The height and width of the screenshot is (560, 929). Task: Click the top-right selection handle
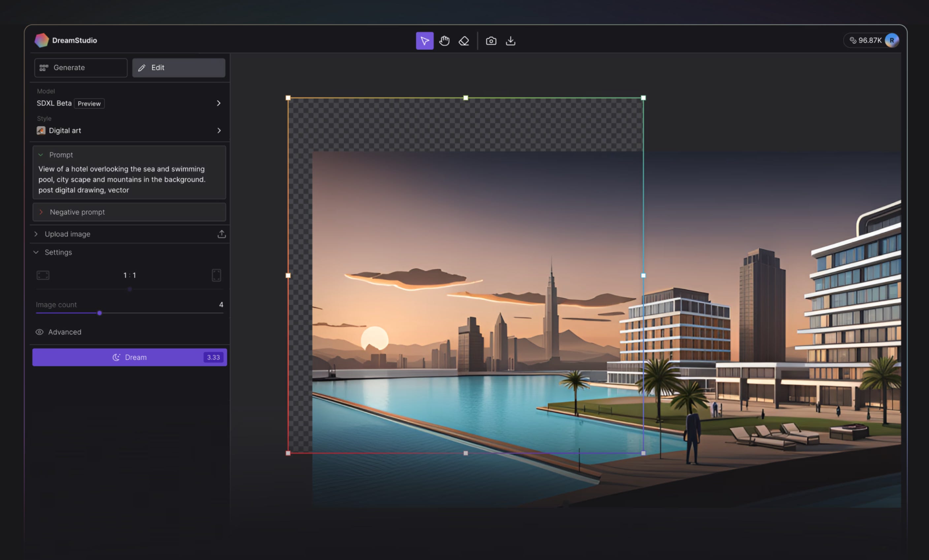pyautogui.click(x=643, y=98)
